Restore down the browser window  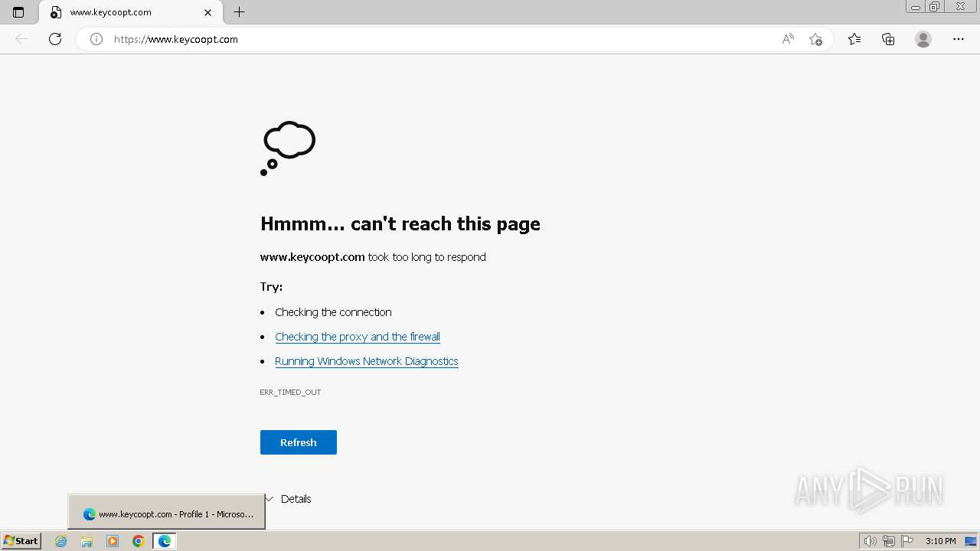click(935, 7)
